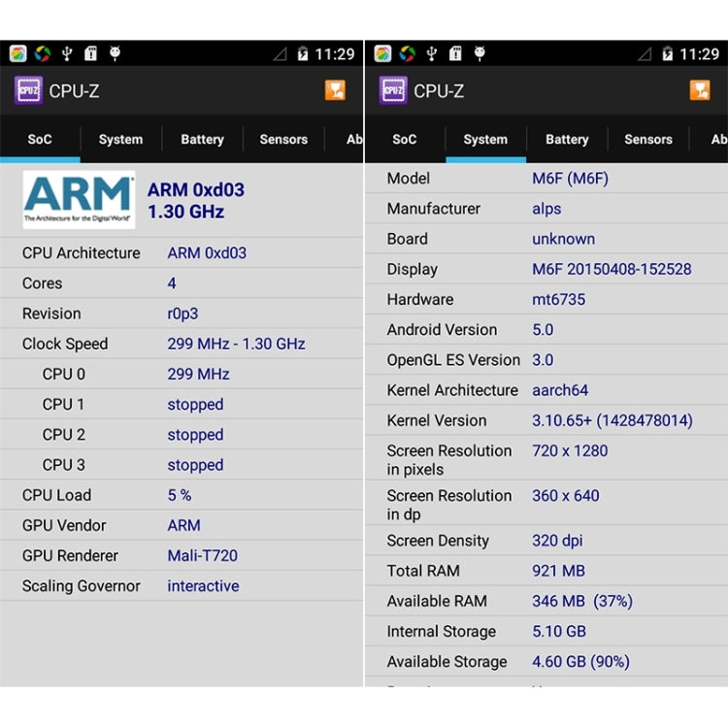Viewport: 728px width, 728px height.
Task: Tap CPU 1 'stopped' value
Action: pos(195,405)
